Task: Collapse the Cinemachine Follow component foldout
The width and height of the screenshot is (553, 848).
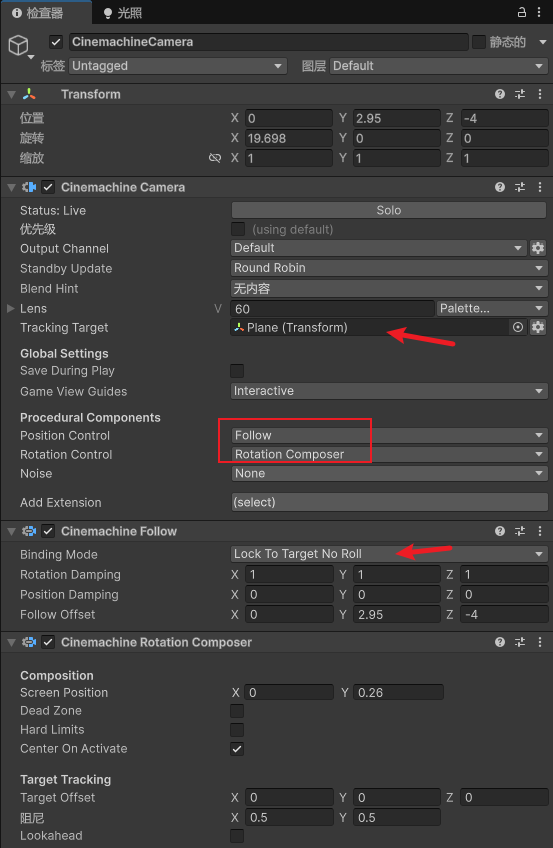Action: pos(11,532)
